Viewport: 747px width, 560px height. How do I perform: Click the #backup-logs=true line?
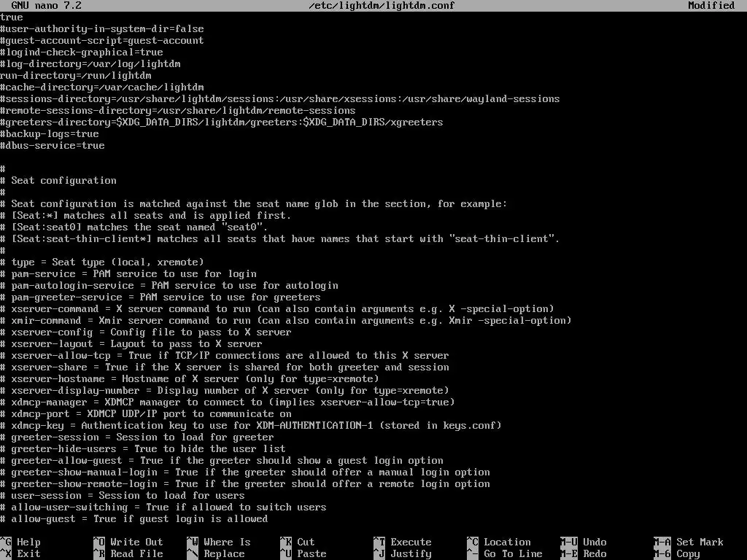[50, 134]
